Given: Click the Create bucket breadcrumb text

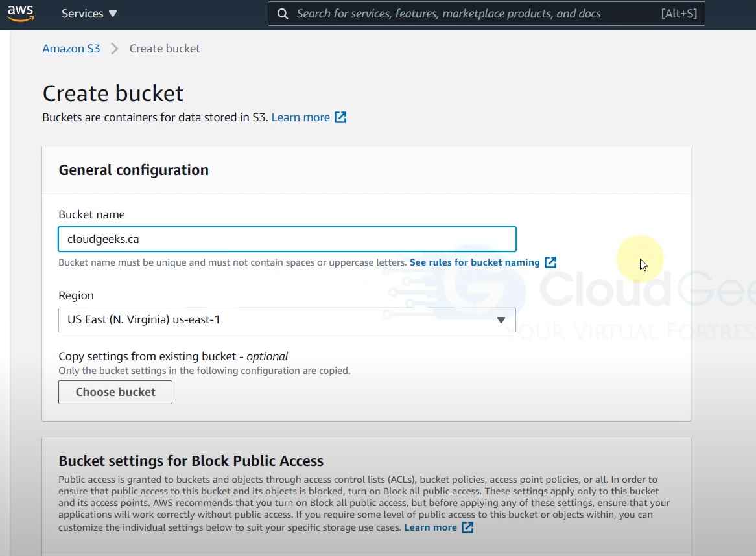Looking at the screenshot, I should 165,49.
